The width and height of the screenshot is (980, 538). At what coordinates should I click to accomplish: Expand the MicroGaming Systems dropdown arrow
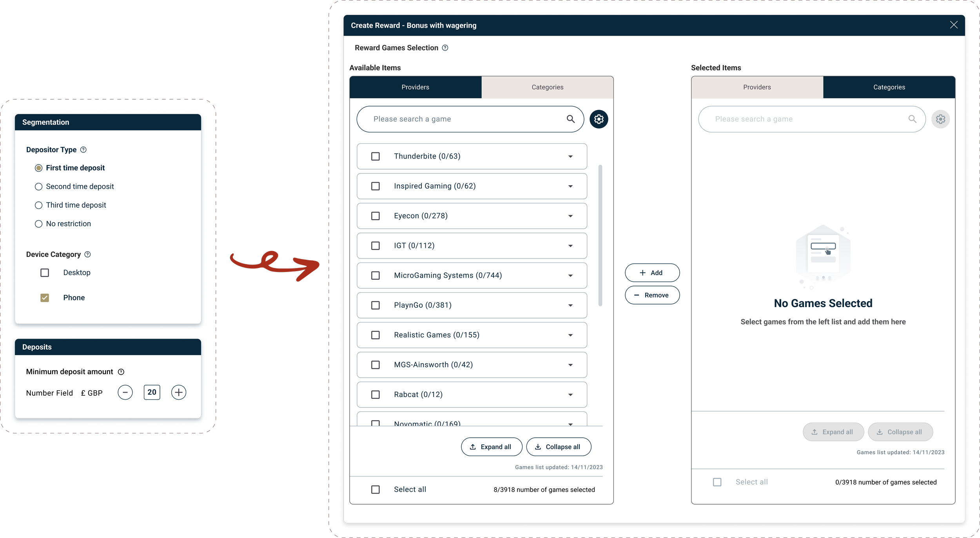pos(570,275)
